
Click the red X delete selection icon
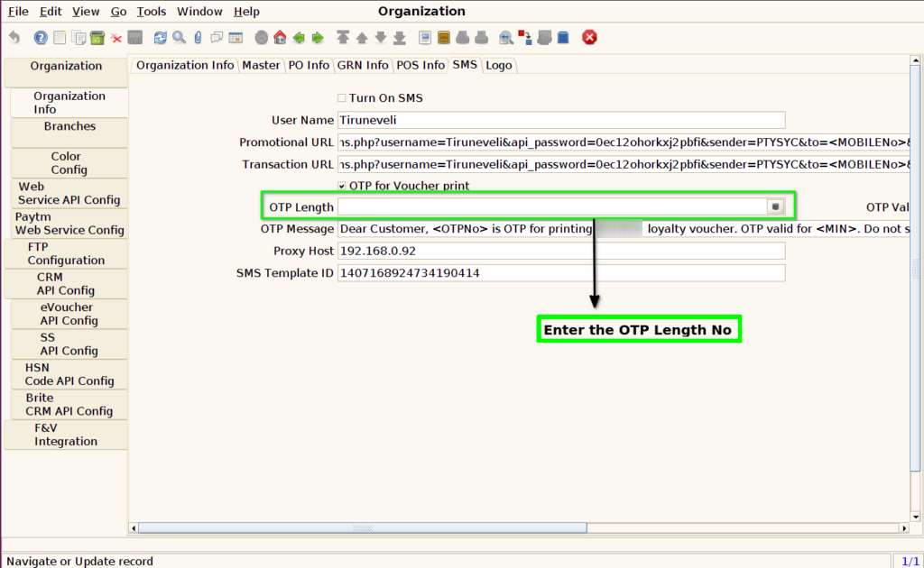coord(116,38)
